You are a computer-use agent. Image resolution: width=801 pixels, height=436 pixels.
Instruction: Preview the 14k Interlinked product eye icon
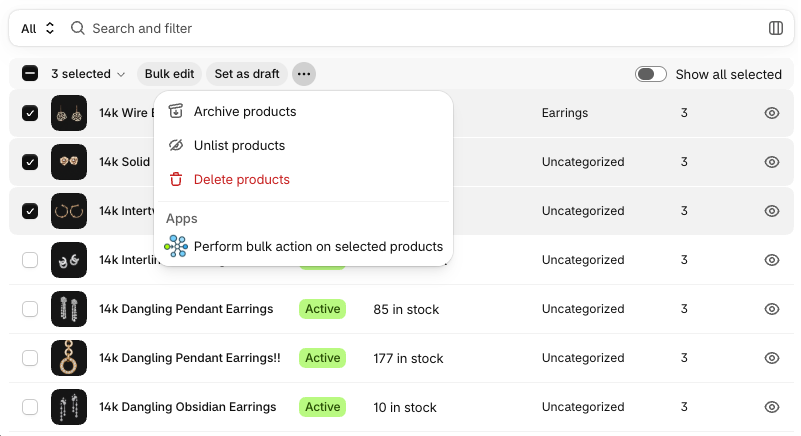tap(771, 260)
